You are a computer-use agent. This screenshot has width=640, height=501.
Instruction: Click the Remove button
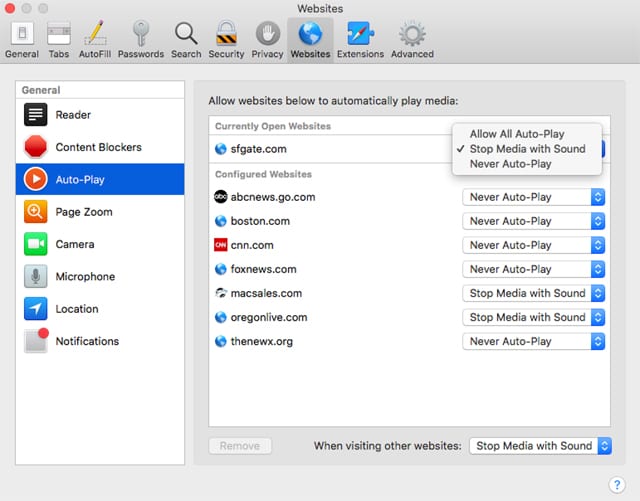[239, 446]
